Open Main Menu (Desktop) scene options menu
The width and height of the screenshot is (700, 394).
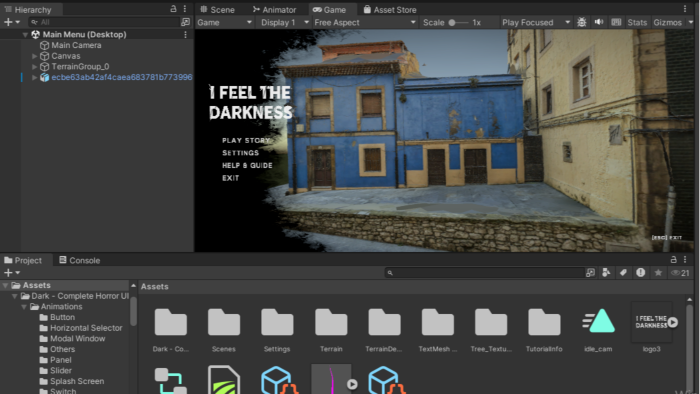pyautogui.click(x=185, y=34)
